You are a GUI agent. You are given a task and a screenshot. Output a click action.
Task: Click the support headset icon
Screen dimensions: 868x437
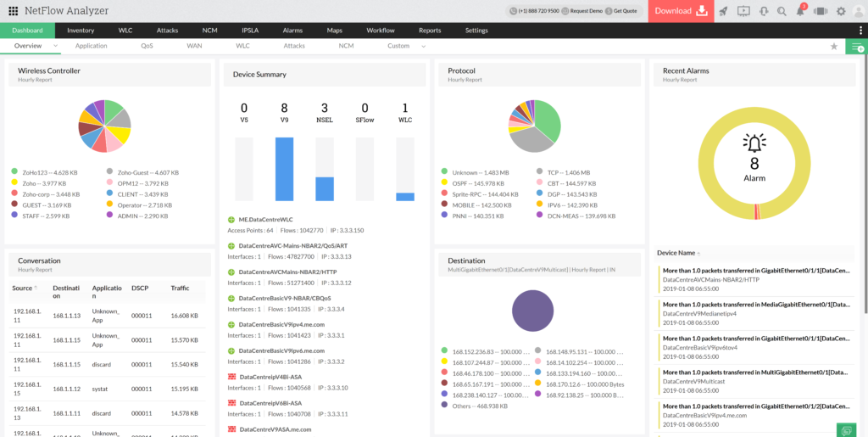(763, 11)
